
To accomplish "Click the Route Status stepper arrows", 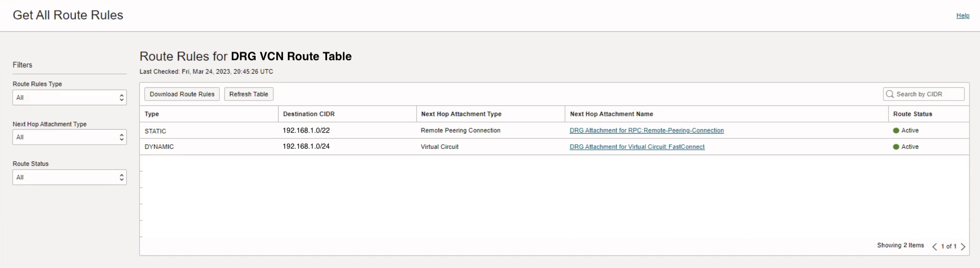I will 121,177.
